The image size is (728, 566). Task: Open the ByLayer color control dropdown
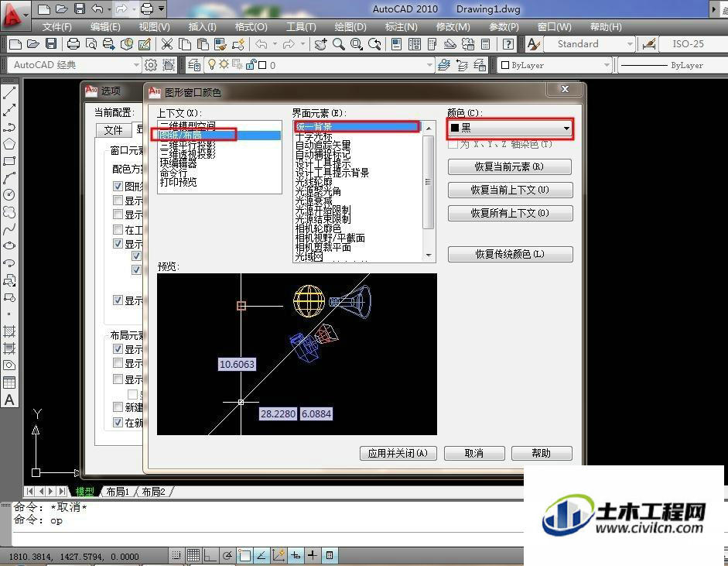click(555, 65)
